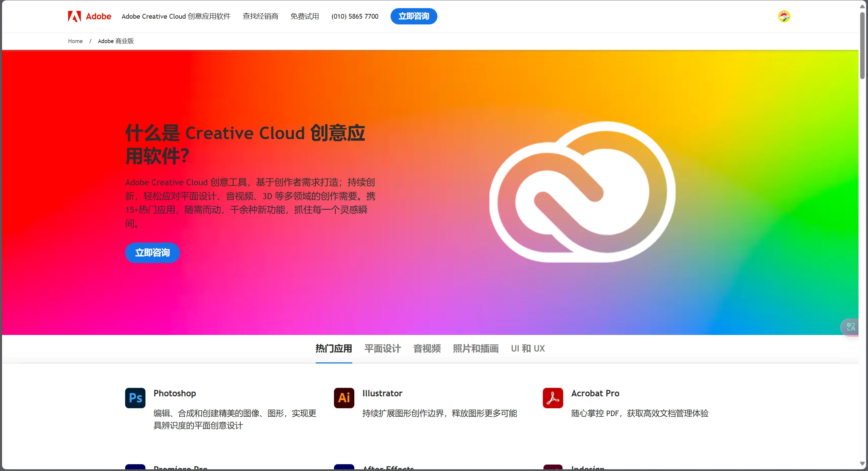Screen dimensions: 868x471
Task: Go to Home breadcrumb link
Action: pos(75,41)
